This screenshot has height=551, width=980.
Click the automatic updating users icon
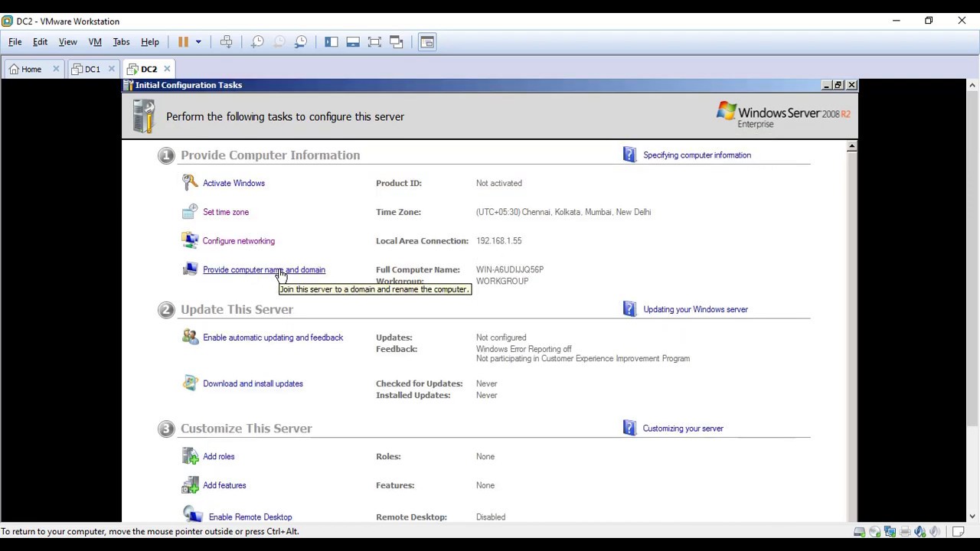click(190, 337)
